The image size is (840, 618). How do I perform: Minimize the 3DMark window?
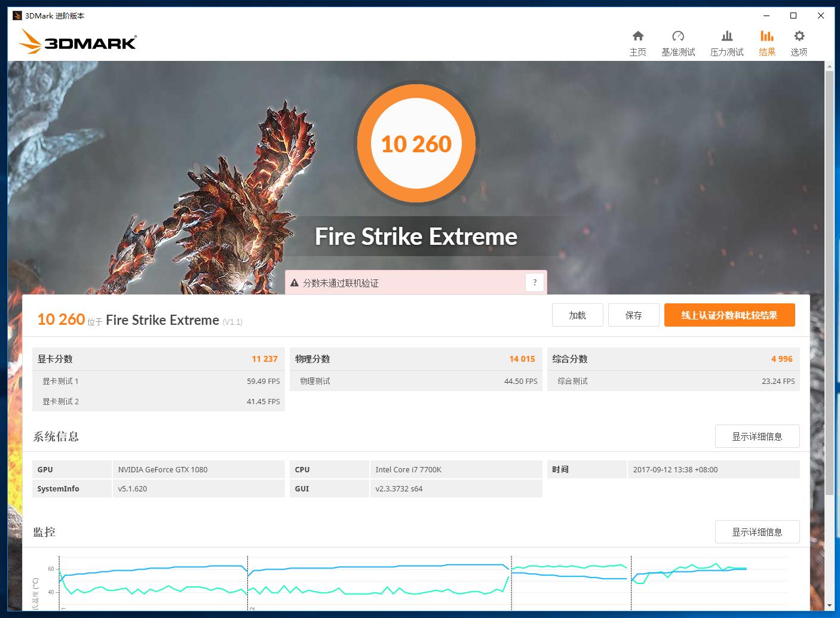pos(766,16)
